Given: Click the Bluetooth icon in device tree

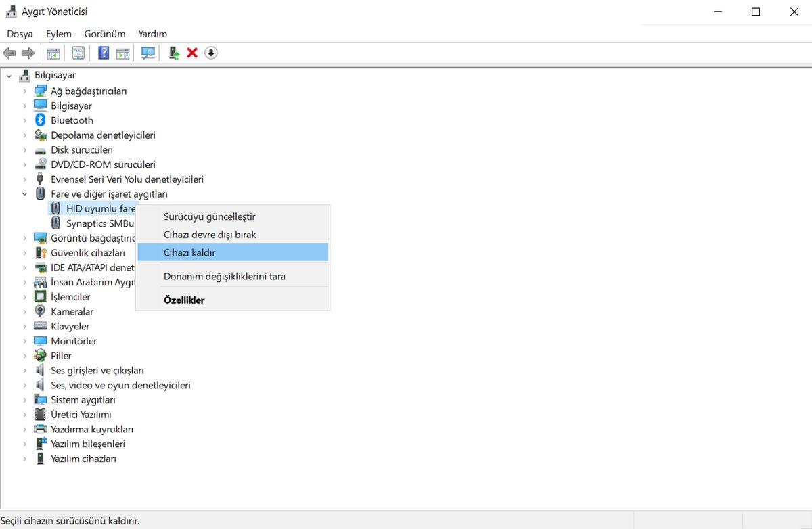Looking at the screenshot, I should coord(41,120).
